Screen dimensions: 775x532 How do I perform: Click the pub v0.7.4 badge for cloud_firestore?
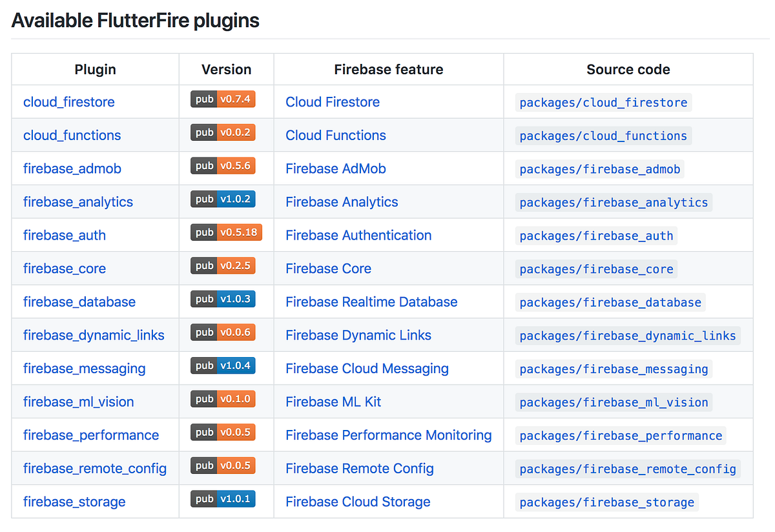click(223, 98)
